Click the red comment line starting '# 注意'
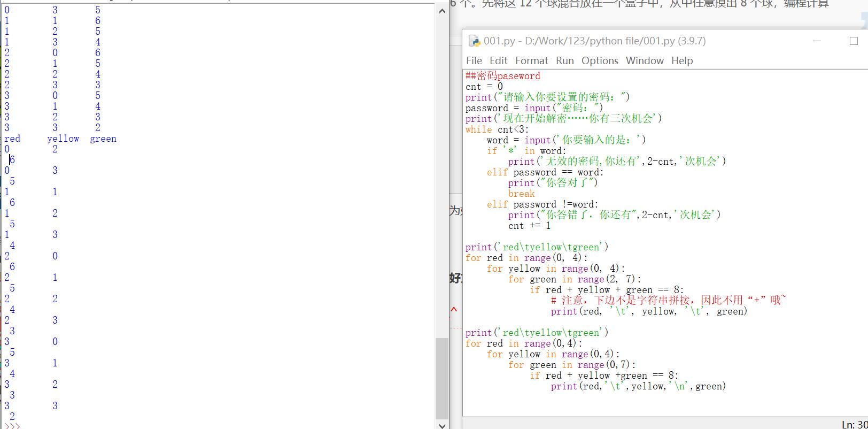Viewport: 868px width, 429px height. 669,301
